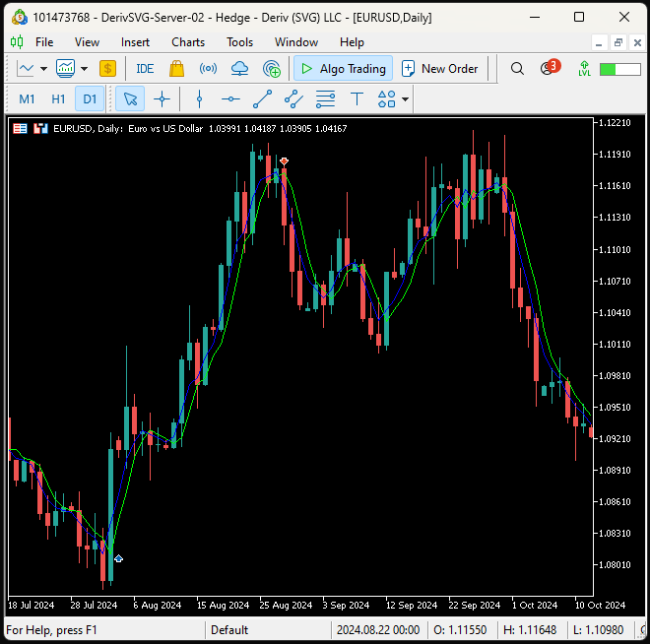Click the O: 1.11550 status bar value
The height and width of the screenshot is (644, 650).
[x=460, y=630]
